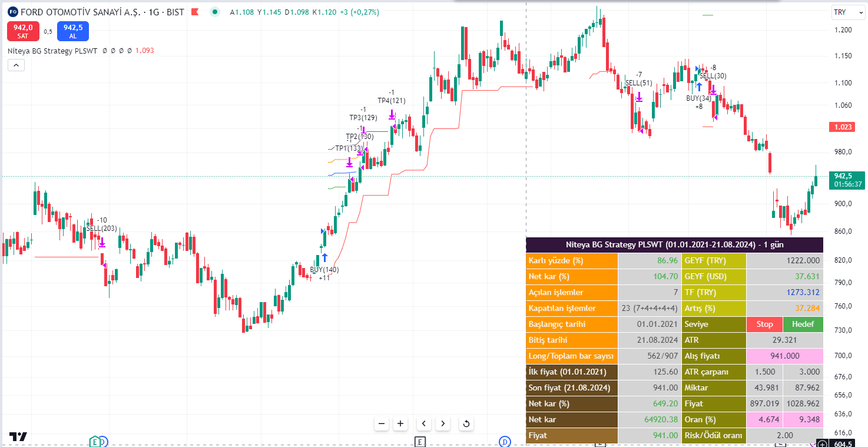Screen dimensions: 868x447
Task: Click the zoom out minus button
Action: click(x=382, y=423)
